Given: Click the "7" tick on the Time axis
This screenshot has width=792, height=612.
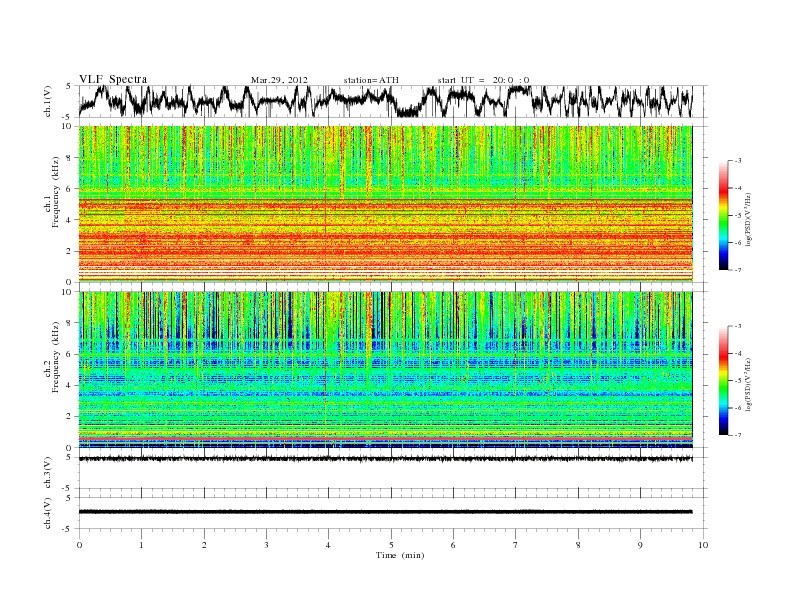Looking at the screenshot, I should [x=516, y=545].
